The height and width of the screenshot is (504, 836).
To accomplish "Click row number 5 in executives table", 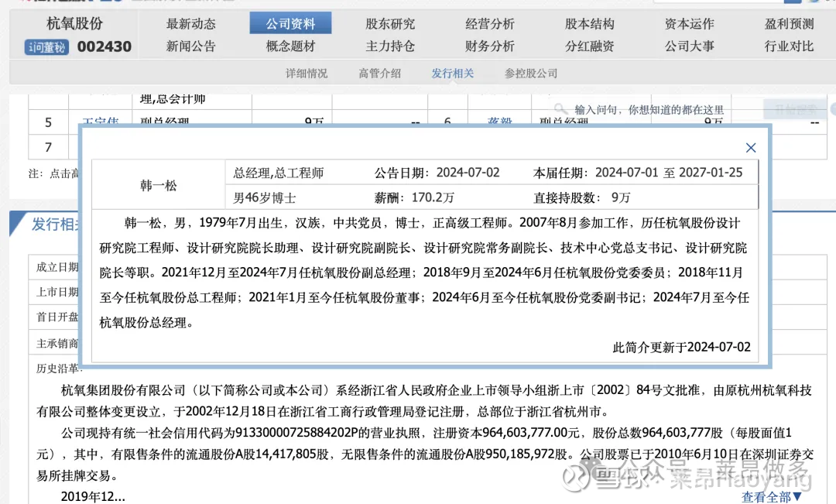I will coord(49,122).
